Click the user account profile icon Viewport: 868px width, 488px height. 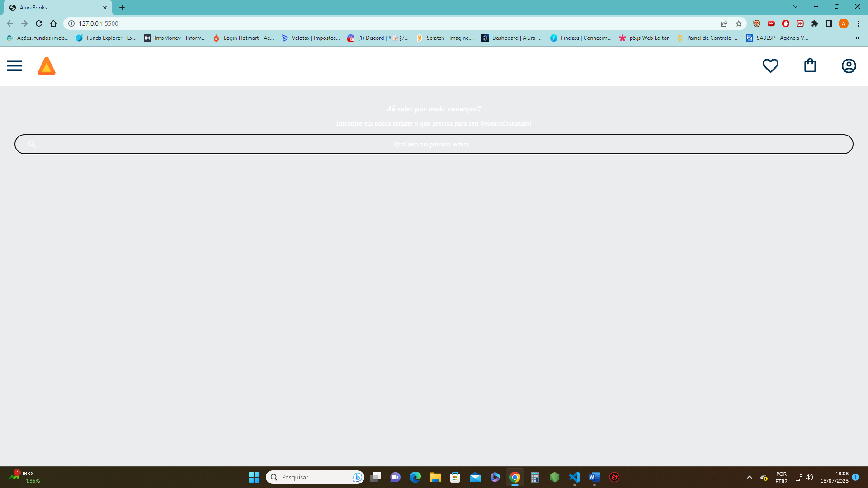point(849,66)
